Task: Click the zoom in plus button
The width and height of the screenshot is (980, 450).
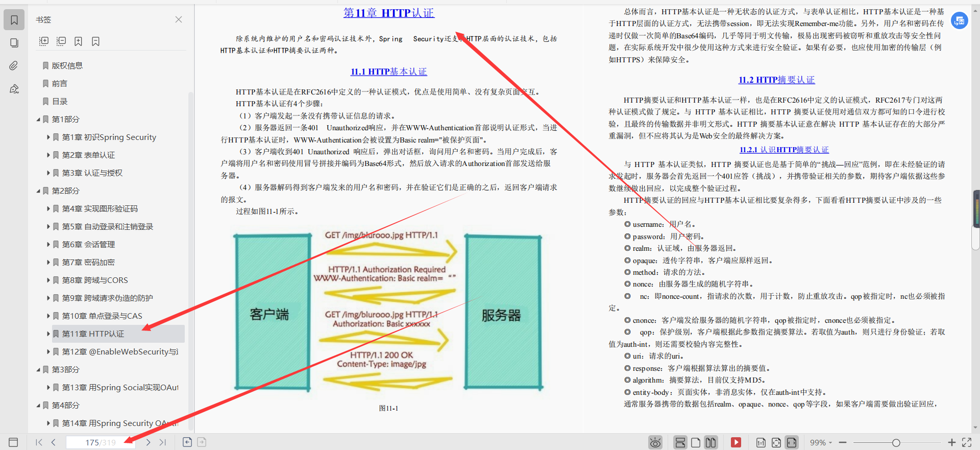Action: (x=951, y=442)
